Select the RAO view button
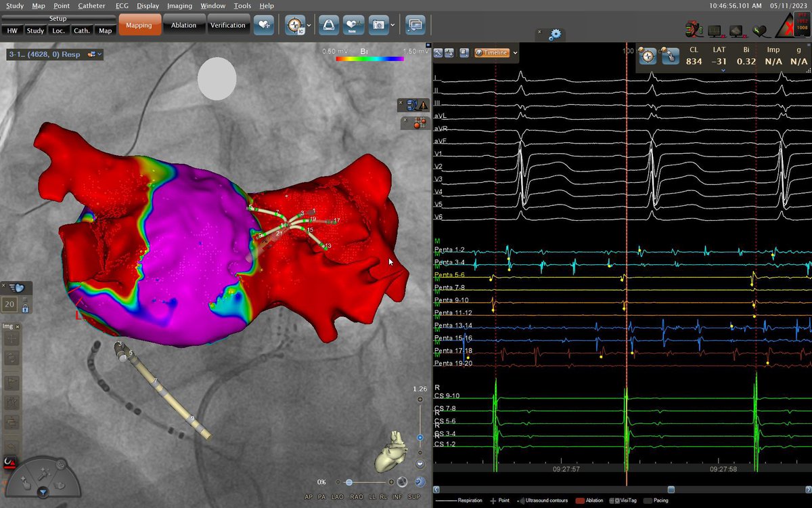Screen dimensions: 812x508 (x=357, y=497)
